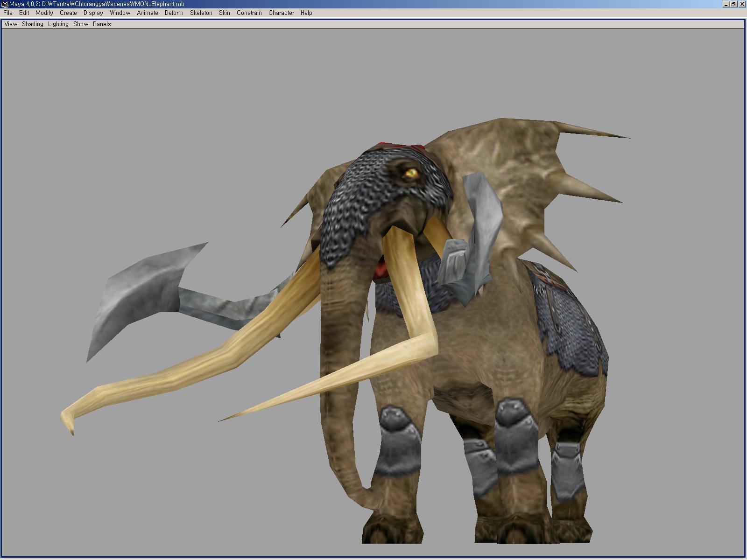This screenshot has height=560, width=747.
Task: Open the Modify menu
Action: click(44, 13)
